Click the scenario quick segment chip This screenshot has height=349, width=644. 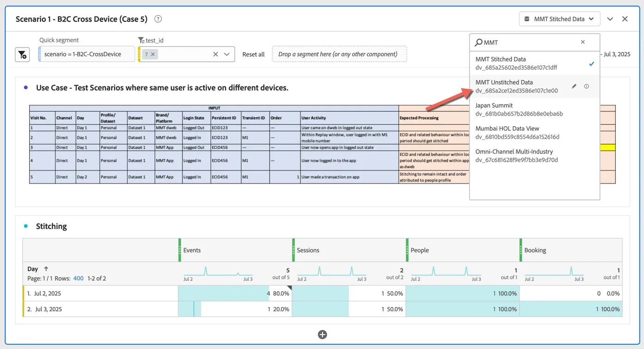pyautogui.click(x=87, y=54)
